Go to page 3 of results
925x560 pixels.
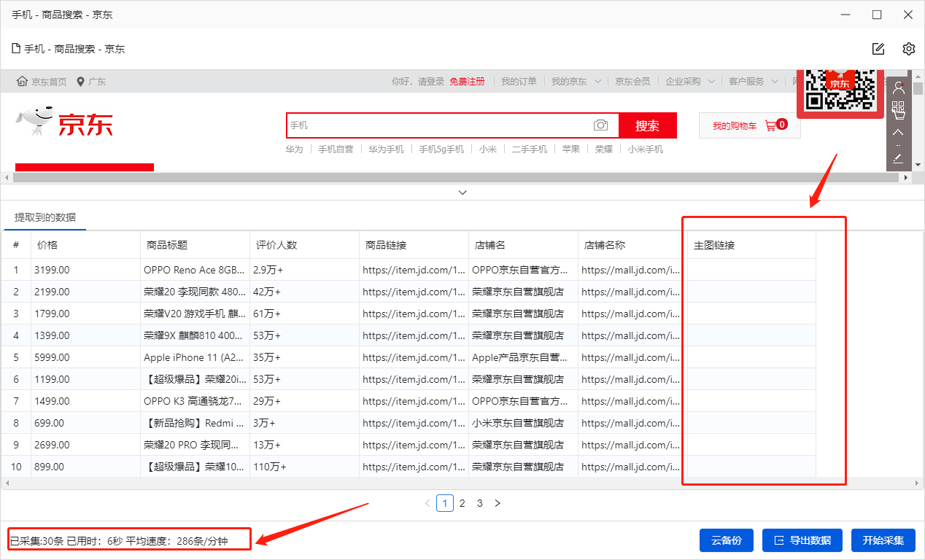coord(480,503)
